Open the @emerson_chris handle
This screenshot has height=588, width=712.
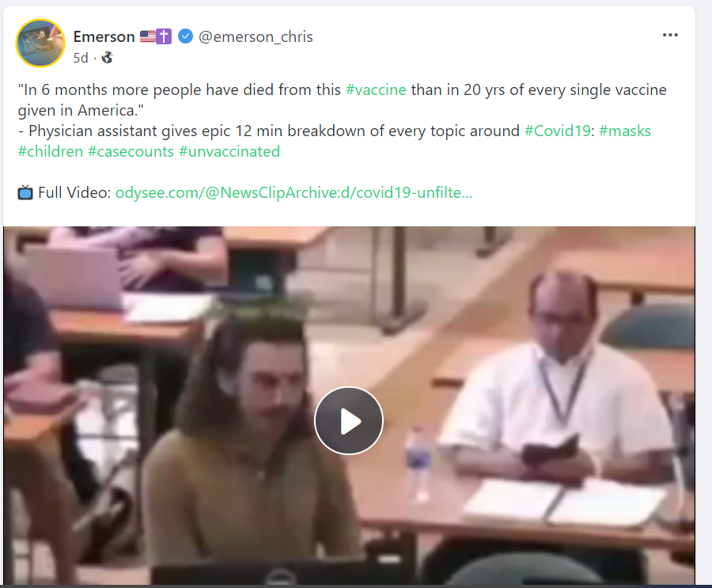pos(256,36)
